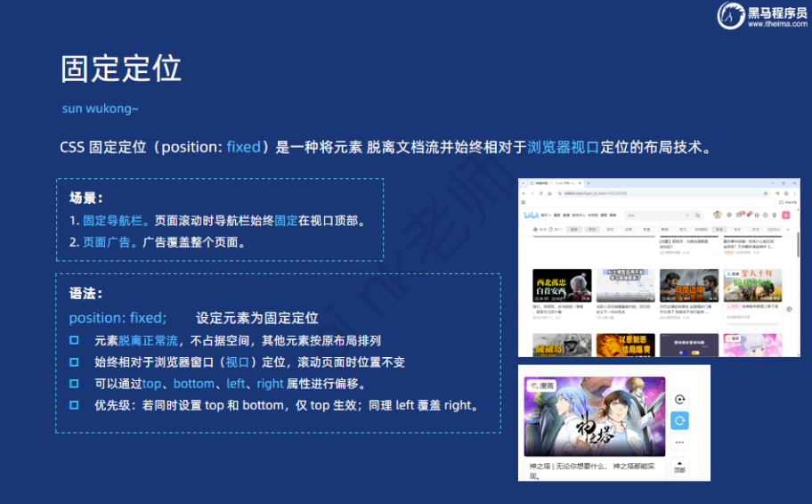Screen dimensions: 812x504
Task: Click the browser home icon
Action: pos(549,193)
